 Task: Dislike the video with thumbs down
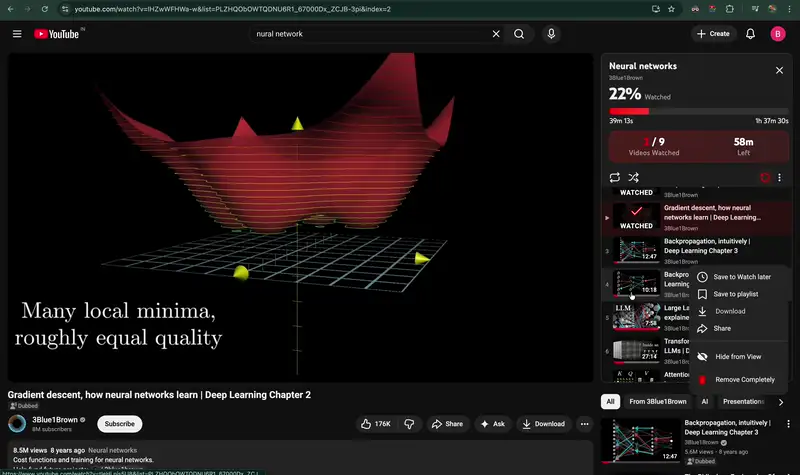coord(409,424)
